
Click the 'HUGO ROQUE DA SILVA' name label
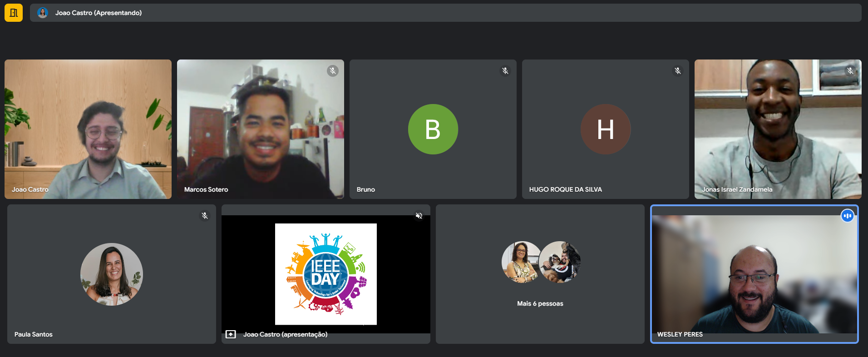pyautogui.click(x=566, y=189)
